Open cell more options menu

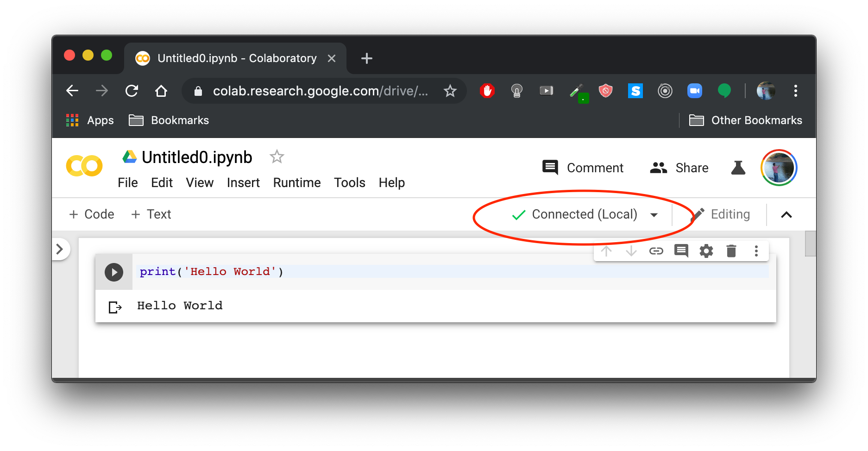(x=756, y=251)
